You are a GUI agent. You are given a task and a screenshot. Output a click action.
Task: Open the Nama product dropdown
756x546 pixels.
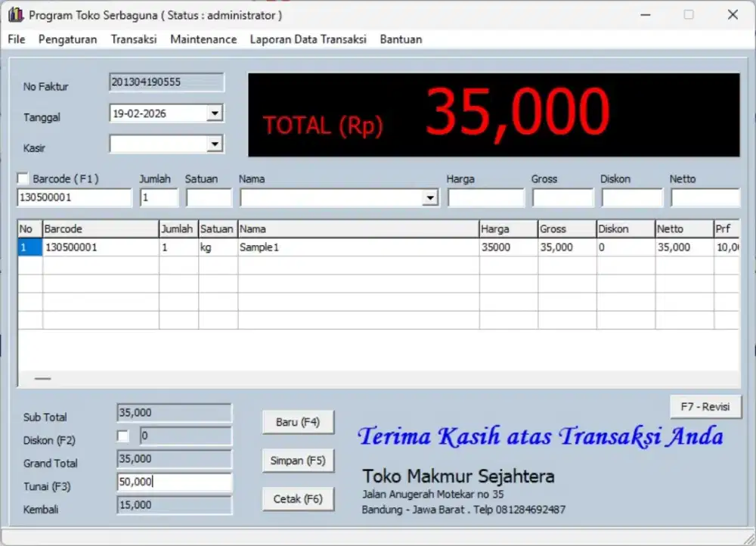coord(429,197)
